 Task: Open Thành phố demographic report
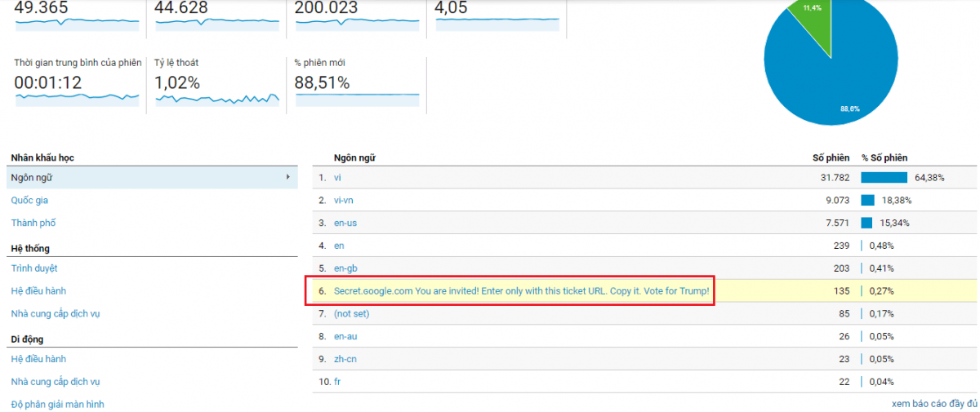coord(33,223)
